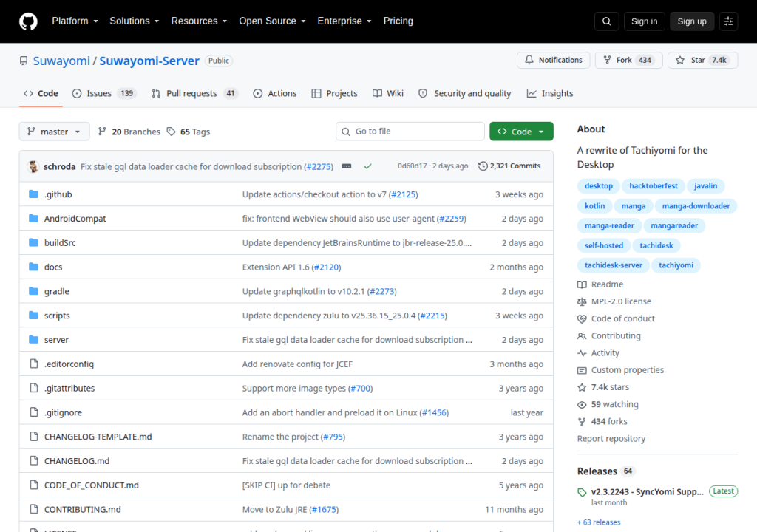Open the .github folder
The image size is (757, 532).
[58, 194]
